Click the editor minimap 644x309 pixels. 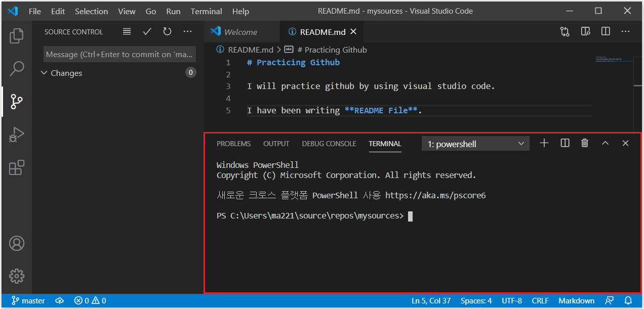614,60
